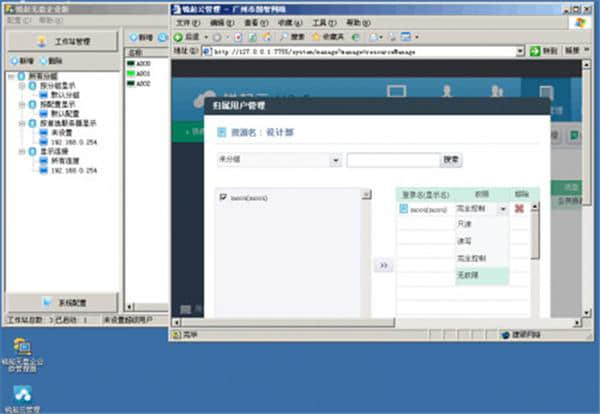Click the resource management icon in page header
Screen dimensions: 600x414
tap(546, 92)
